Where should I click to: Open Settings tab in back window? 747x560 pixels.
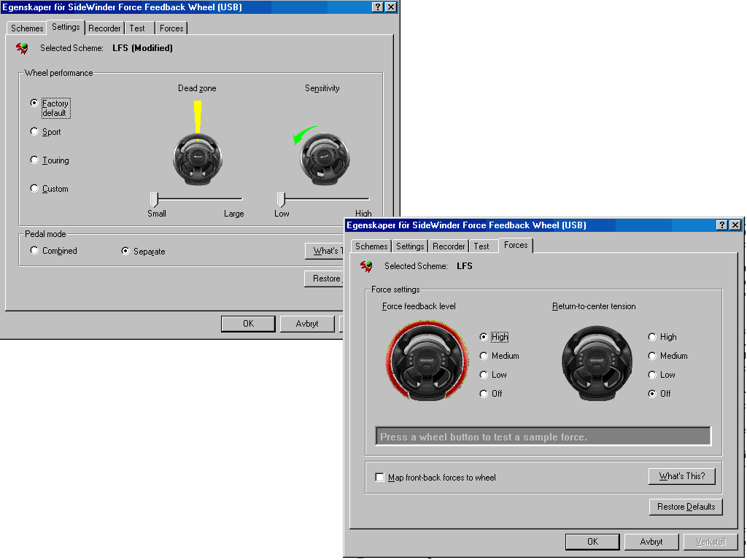pyautogui.click(x=66, y=27)
